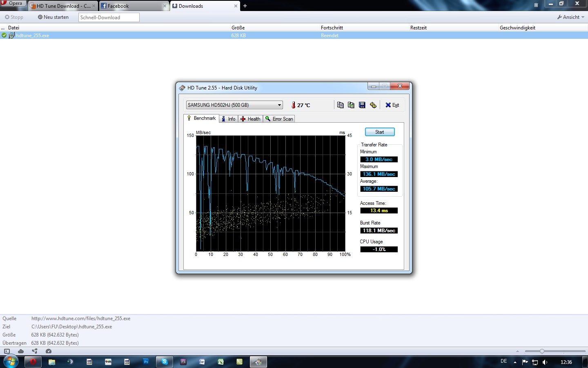Open network status tray icon

(535, 362)
